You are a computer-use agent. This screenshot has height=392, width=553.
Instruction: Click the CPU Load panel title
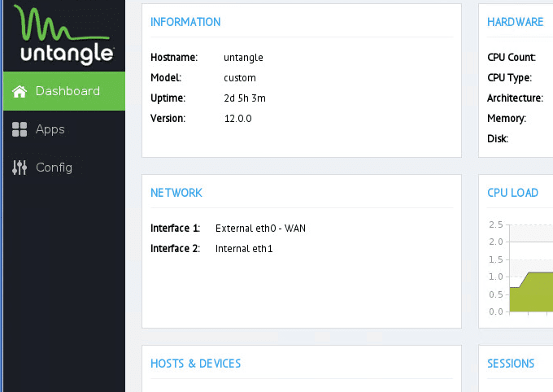coord(512,193)
